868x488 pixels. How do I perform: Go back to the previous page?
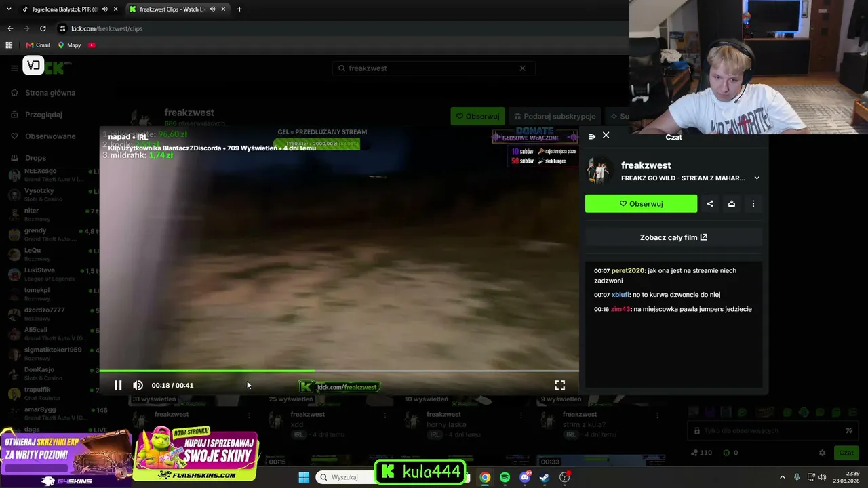point(10,28)
